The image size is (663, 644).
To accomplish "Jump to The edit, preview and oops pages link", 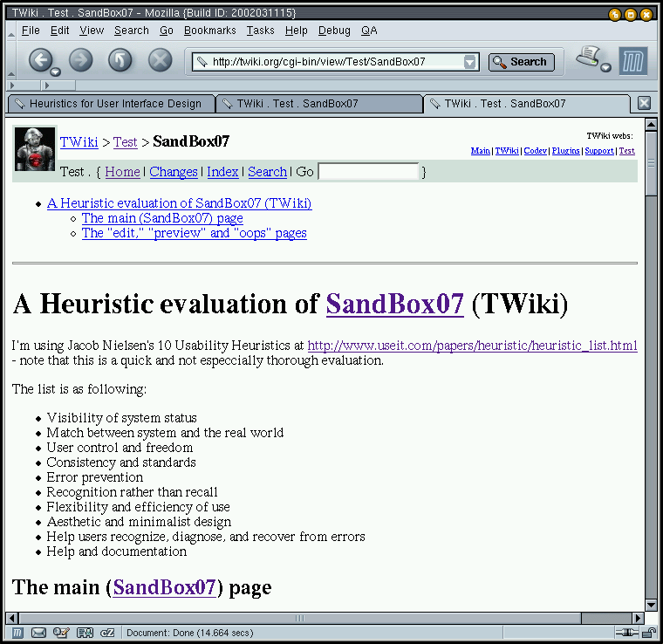I will (194, 233).
